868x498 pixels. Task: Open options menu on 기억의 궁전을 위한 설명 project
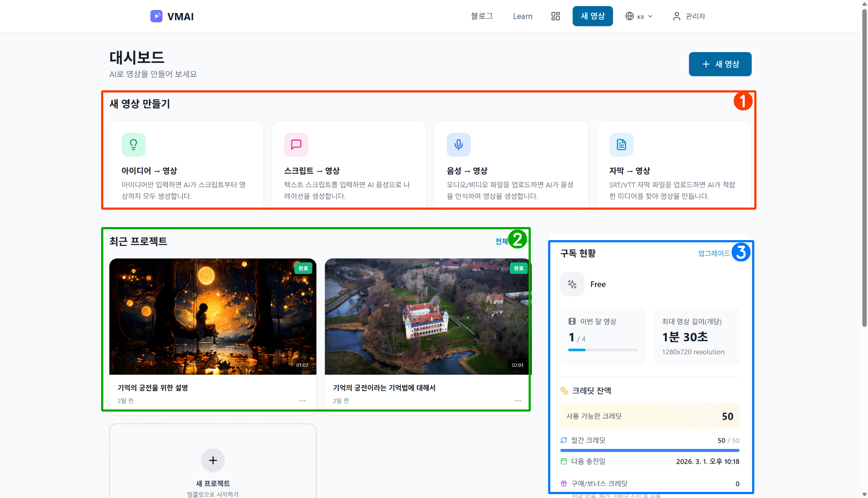(x=302, y=400)
